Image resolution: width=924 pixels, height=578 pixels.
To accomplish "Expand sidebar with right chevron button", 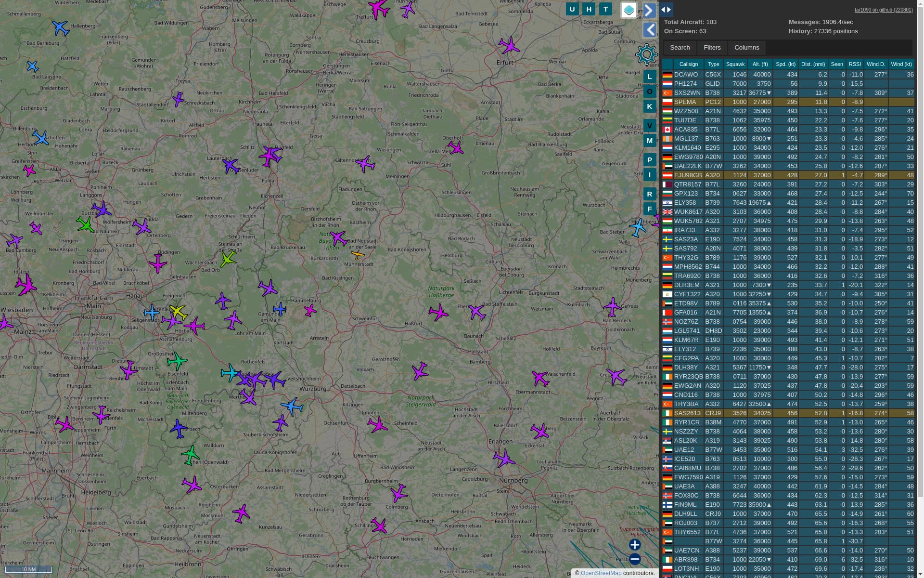I will pyautogui.click(x=649, y=10).
